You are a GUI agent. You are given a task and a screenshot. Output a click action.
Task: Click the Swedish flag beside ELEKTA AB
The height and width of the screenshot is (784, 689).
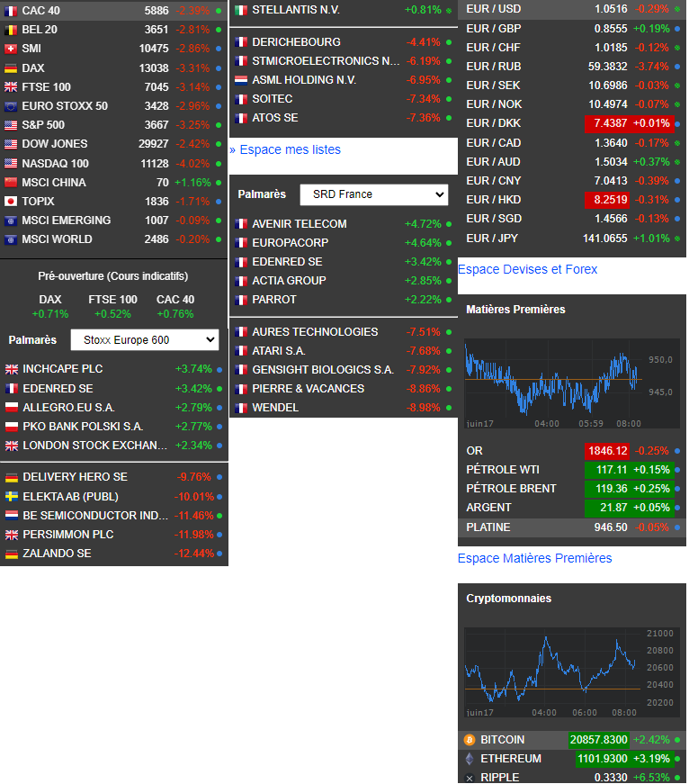(12, 497)
